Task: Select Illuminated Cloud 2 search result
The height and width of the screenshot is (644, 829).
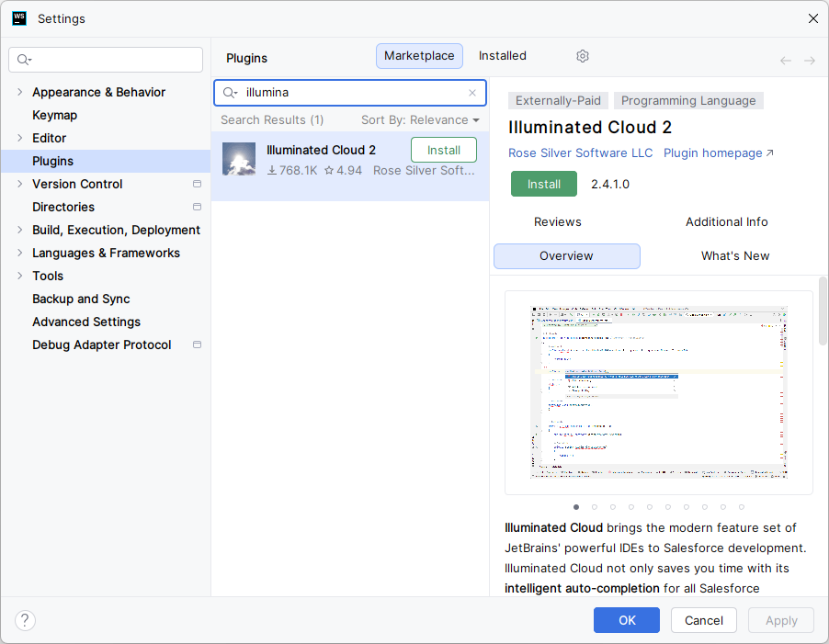Action: pos(350,166)
